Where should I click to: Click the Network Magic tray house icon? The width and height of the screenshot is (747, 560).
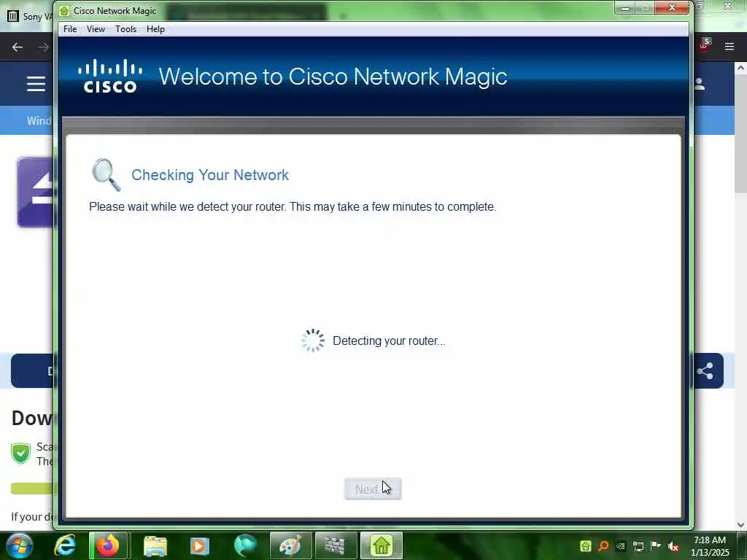coord(586,545)
